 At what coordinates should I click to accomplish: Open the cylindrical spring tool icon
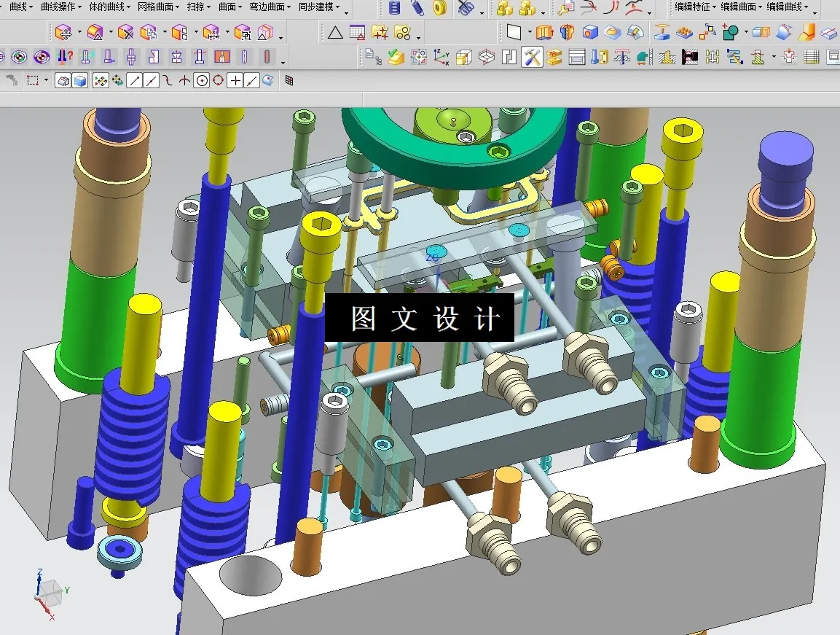[x=395, y=7]
